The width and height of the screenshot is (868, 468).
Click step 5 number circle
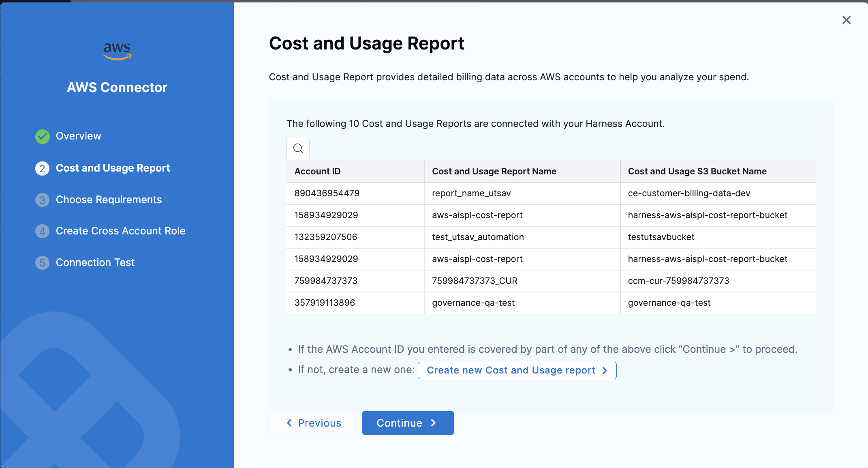(x=43, y=263)
